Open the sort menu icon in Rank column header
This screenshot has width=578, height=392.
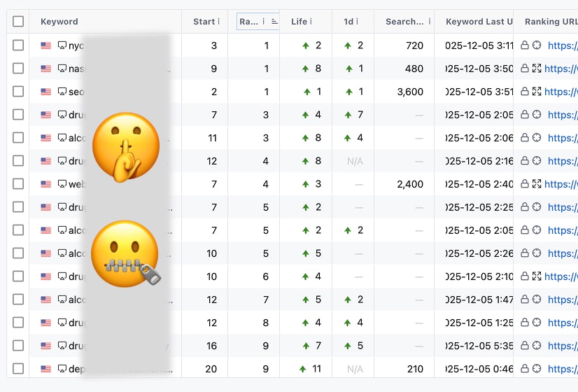tap(274, 22)
